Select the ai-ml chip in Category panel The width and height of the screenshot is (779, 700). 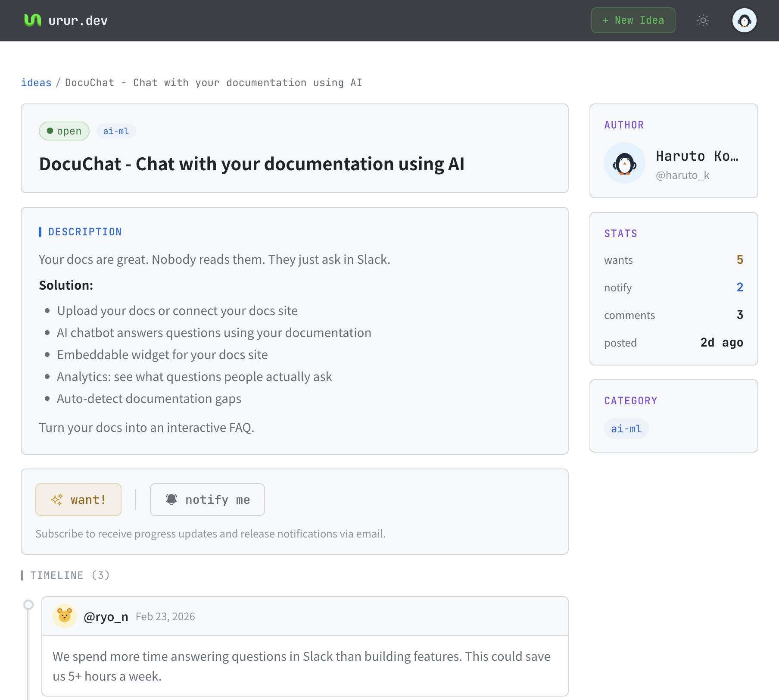pyautogui.click(x=626, y=428)
